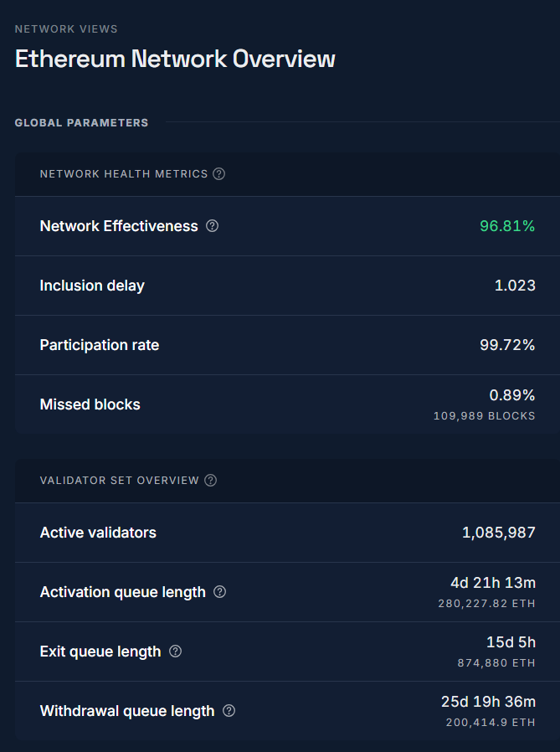
Task: Show info for Activation queue length
Action: pyautogui.click(x=219, y=592)
